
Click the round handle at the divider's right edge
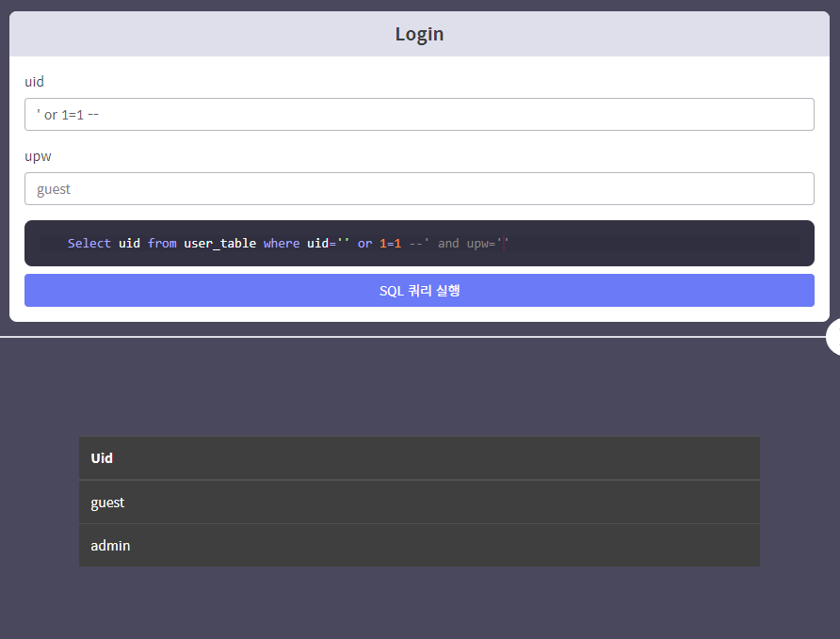(833, 337)
